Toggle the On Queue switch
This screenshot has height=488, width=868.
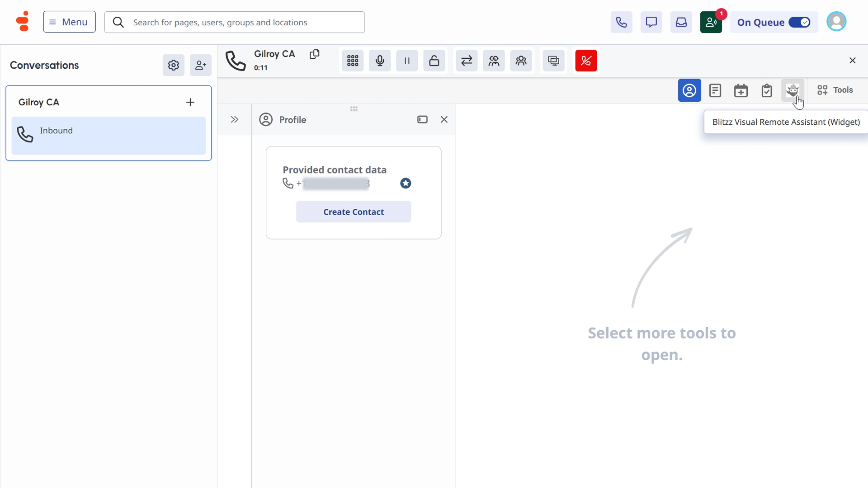pos(799,22)
